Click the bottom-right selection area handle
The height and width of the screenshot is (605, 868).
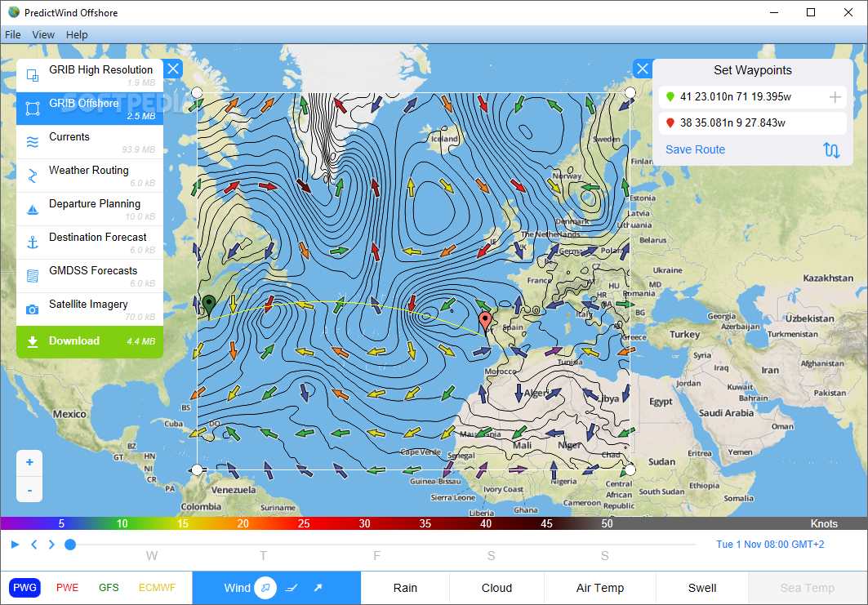pos(630,470)
